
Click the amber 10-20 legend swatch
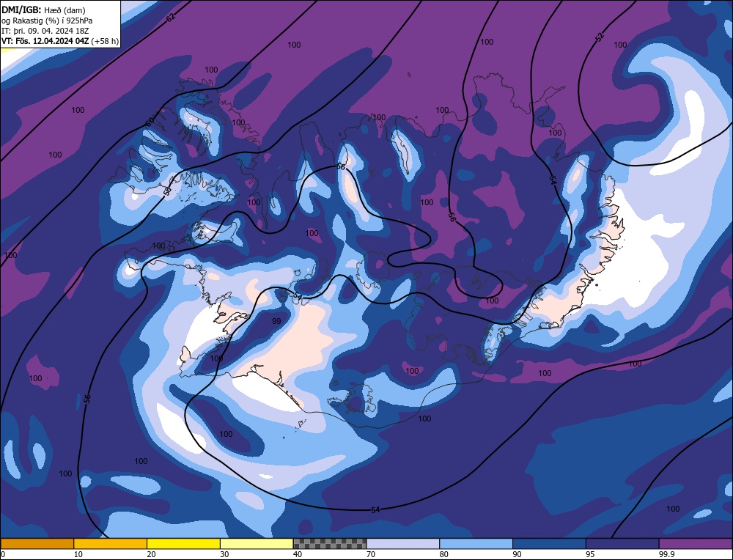(x=111, y=544)
